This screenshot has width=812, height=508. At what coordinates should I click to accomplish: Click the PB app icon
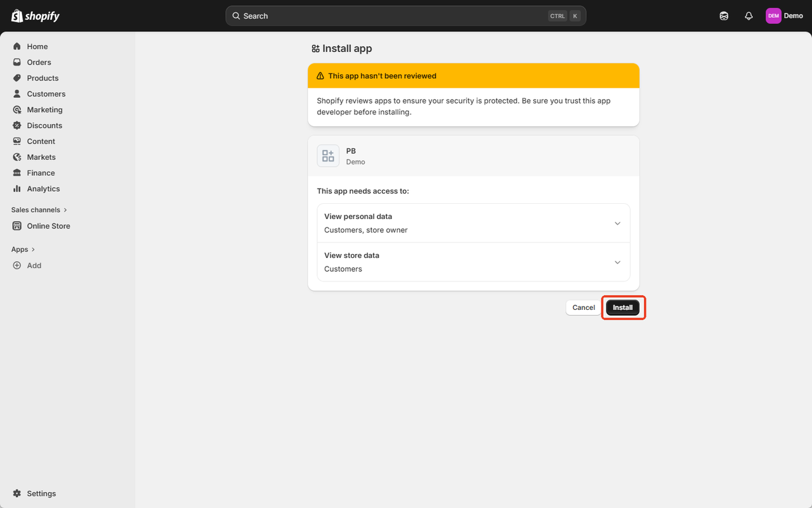[328, 156]
